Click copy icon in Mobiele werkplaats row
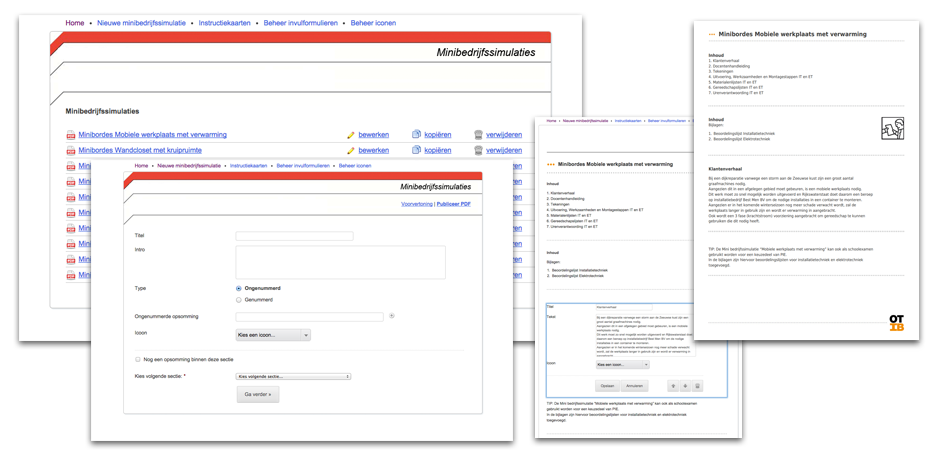Image resolution: width=940 pixels, height=470 pixels. coord(417,134)
